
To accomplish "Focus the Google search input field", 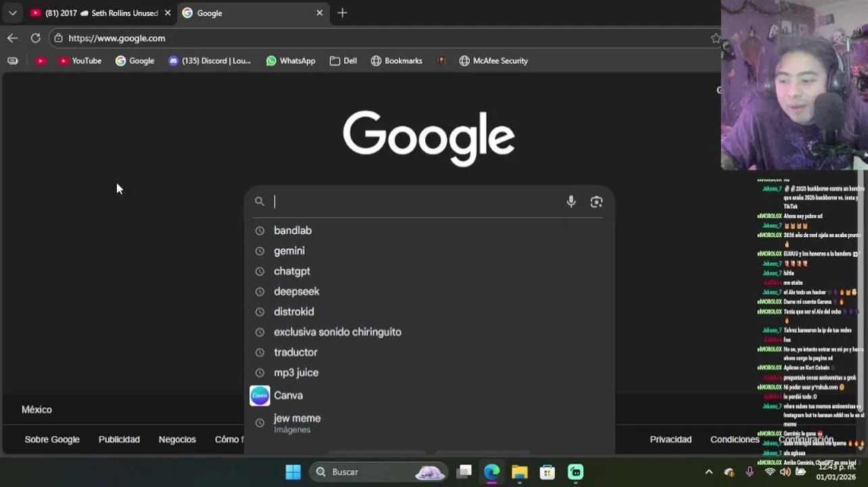I will pyautogui.click(x=416, y=202).
